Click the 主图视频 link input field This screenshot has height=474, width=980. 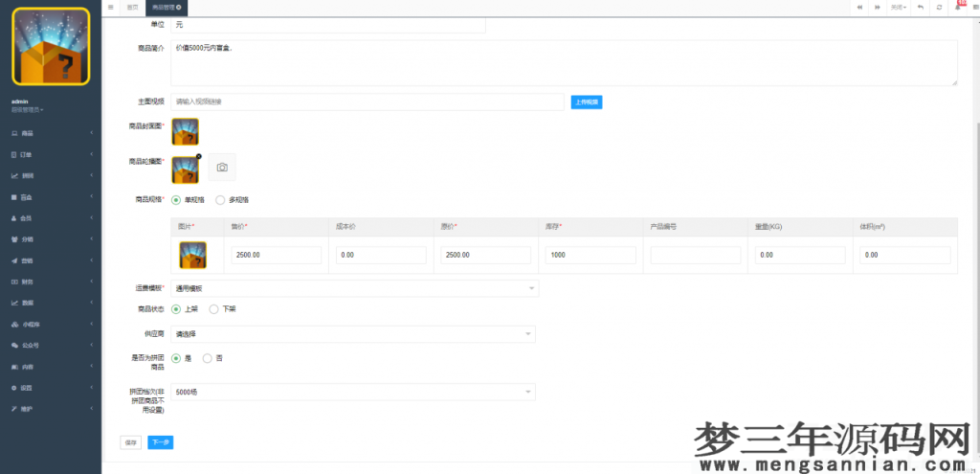[x=367, y=102]
